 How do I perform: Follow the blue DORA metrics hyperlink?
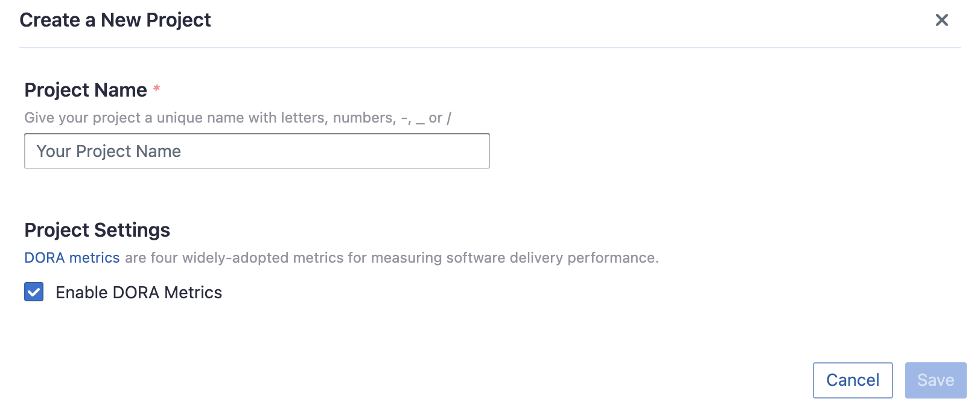[72, 258]
